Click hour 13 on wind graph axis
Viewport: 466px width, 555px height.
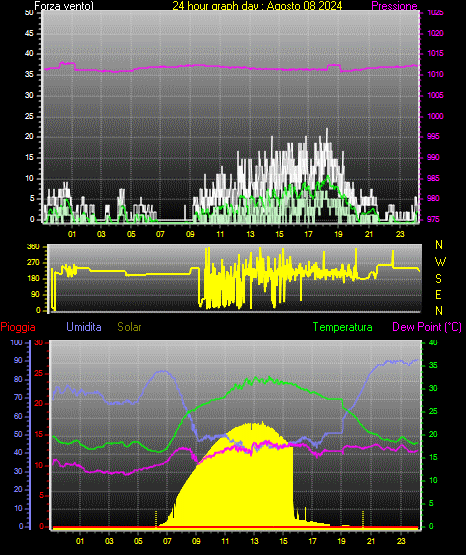point(250,234)
